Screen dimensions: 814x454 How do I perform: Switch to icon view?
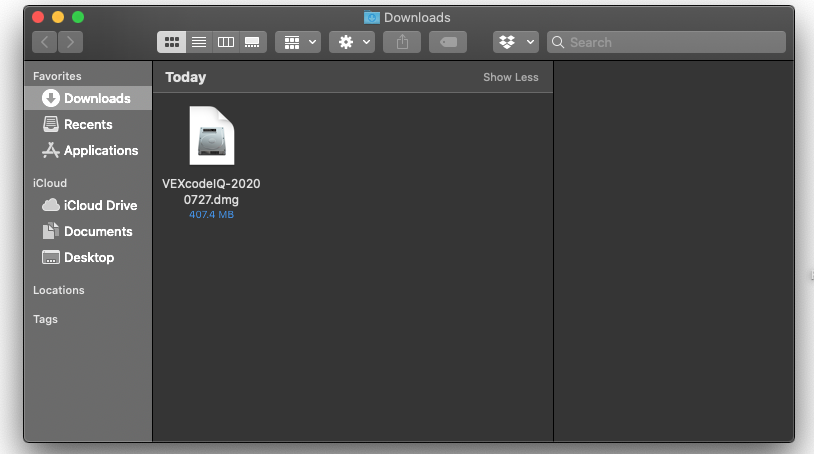172,42
